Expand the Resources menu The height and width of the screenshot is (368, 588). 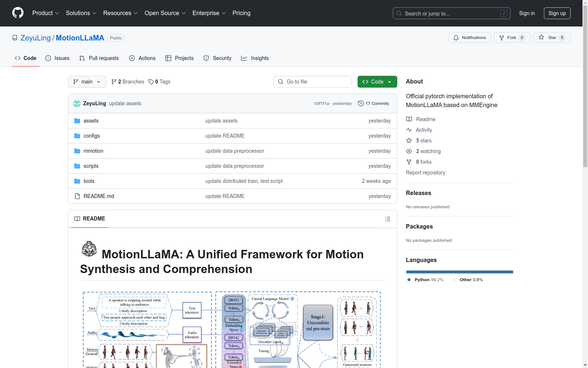121,13
